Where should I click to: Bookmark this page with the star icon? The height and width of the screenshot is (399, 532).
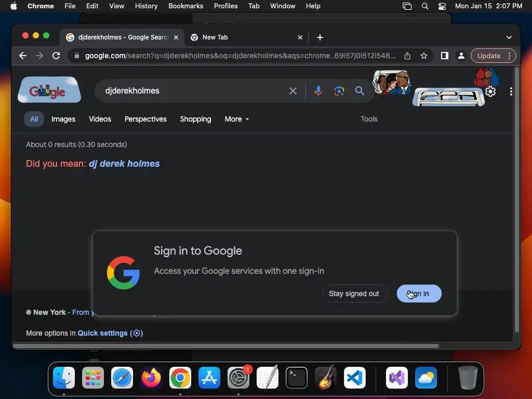424,56
